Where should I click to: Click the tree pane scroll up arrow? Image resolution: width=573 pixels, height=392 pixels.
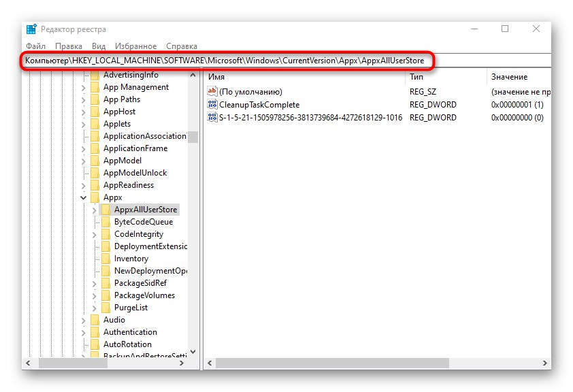[x=193, y=76]
